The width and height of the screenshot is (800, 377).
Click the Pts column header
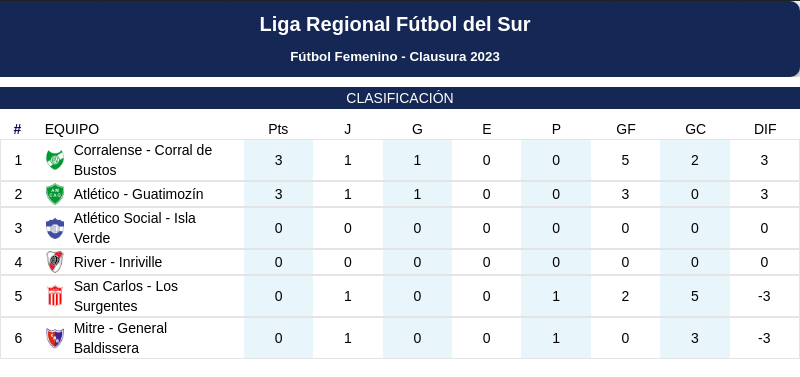pyautogui.click(x=278, y=130)
